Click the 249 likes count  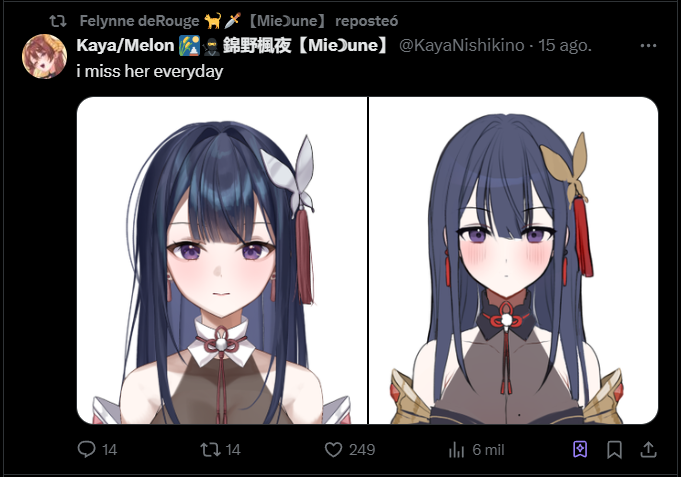[x=362, y=450]
